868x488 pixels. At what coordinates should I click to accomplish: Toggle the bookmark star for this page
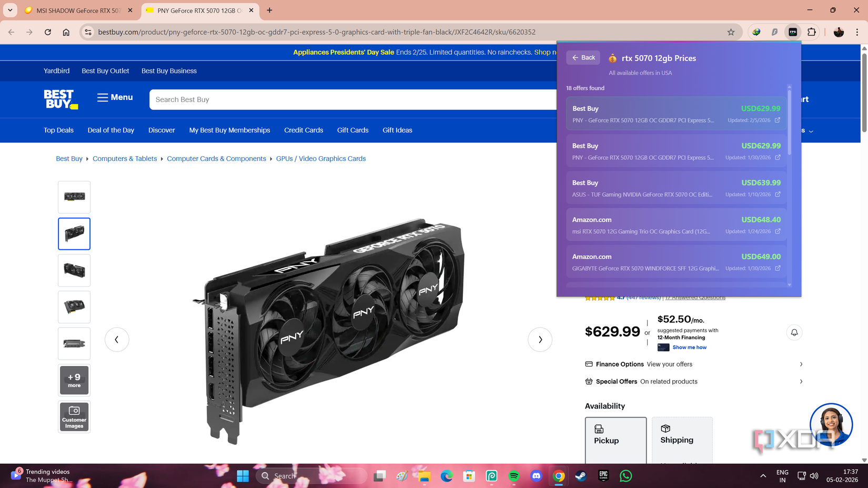[x=731, y=32]
